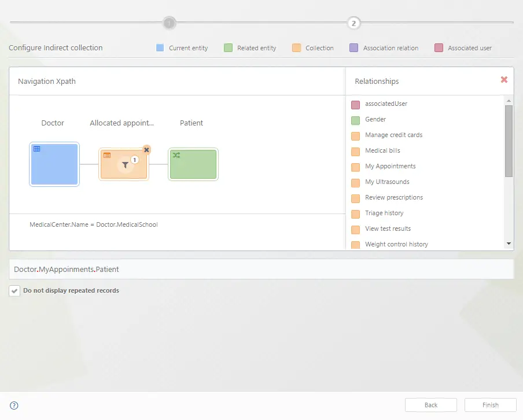Screen dimensions: 523x420
Task: Click the Xpath expression field
Action: click(x=261, y=269)
